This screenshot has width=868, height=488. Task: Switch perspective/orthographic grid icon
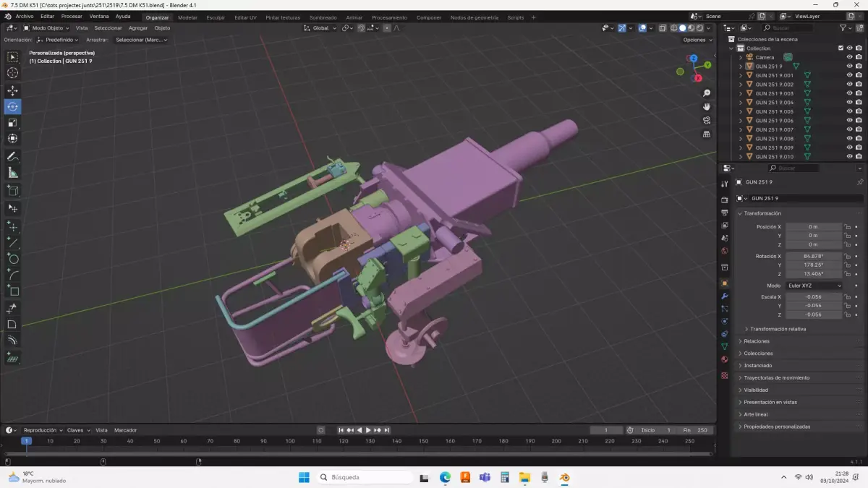coord(707,134)
